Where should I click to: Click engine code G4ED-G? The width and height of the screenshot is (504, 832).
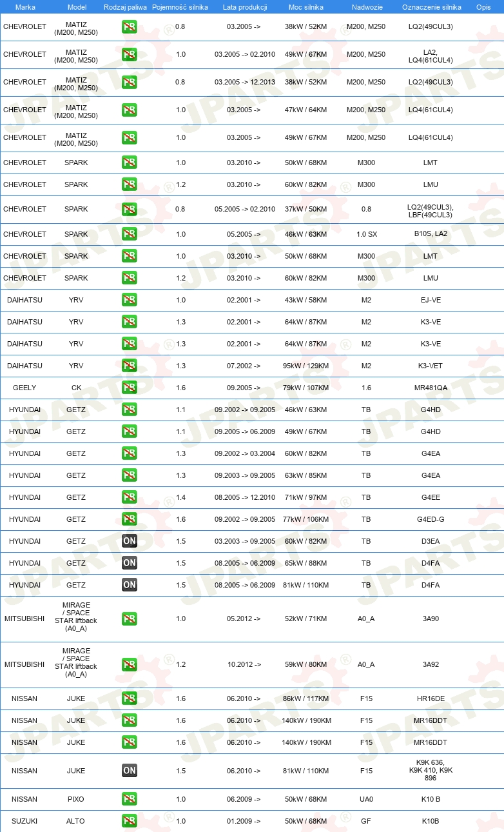pyautogui.click(x=431, y=519)
